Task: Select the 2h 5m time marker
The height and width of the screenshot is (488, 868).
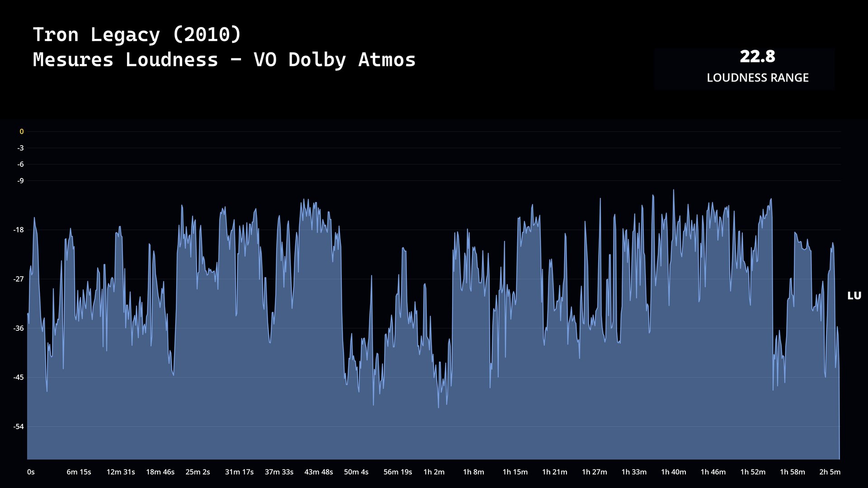Action: (x=830, y=472)
